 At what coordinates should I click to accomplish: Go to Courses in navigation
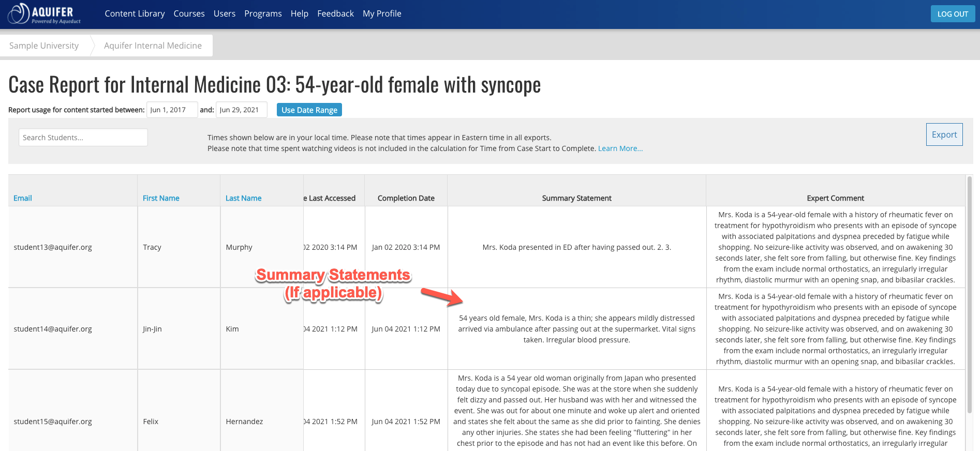[x=189, y=13]
